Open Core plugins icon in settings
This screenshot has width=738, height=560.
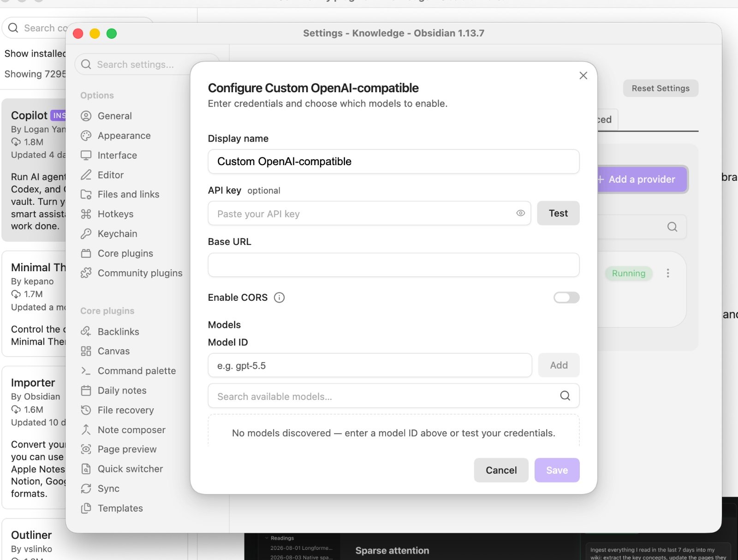(x=86, y=253)
